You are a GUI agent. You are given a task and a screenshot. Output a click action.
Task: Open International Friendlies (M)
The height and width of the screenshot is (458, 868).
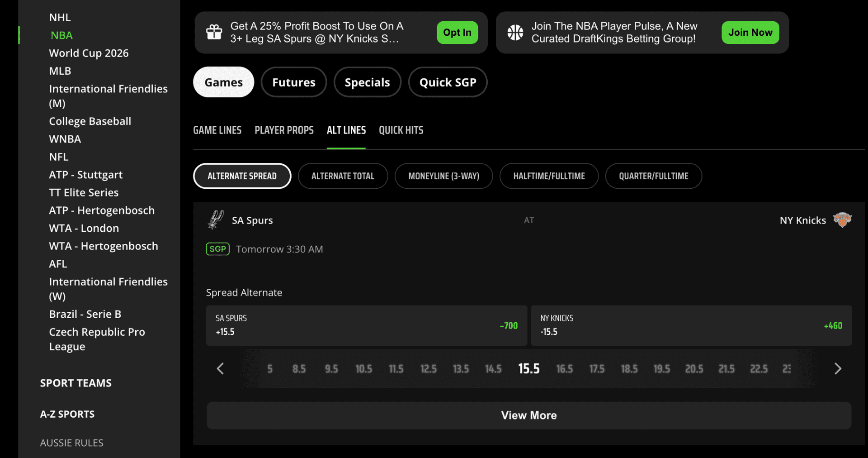point(108,96)
